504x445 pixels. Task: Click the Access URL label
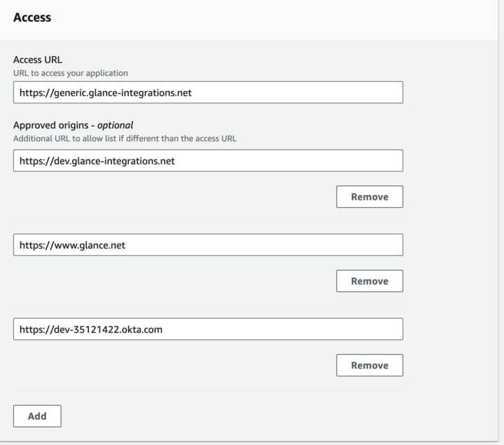point(38,59)
